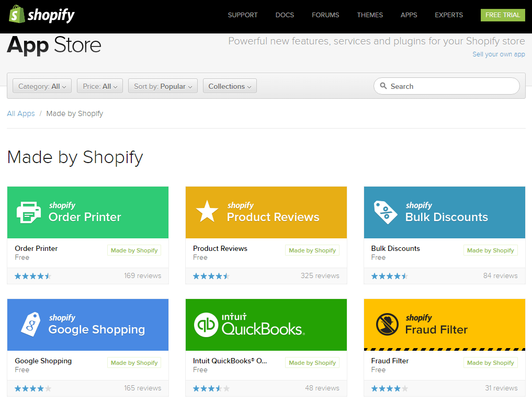Select the THEMES menu item
This screenshot has width=532, height=403.
click(370, 15)
